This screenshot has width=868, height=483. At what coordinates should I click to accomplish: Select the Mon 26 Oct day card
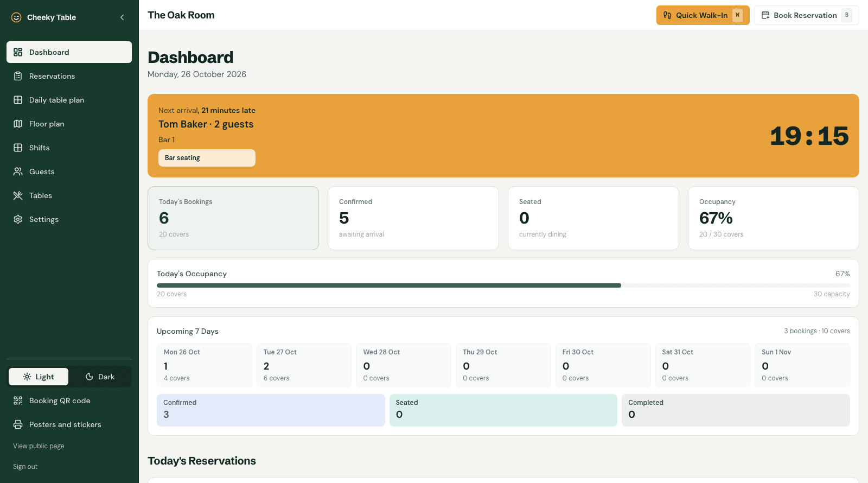(205, 365)
